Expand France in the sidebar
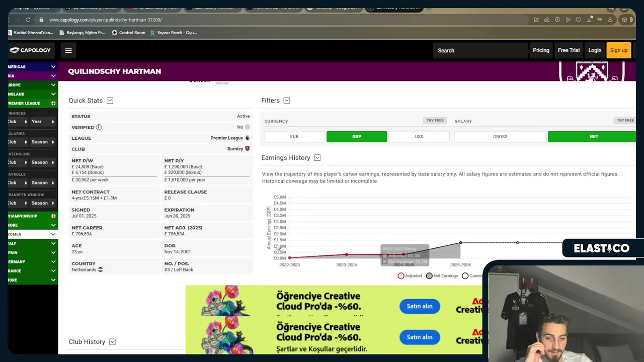 pyautogui.click(x=33, y=270)
